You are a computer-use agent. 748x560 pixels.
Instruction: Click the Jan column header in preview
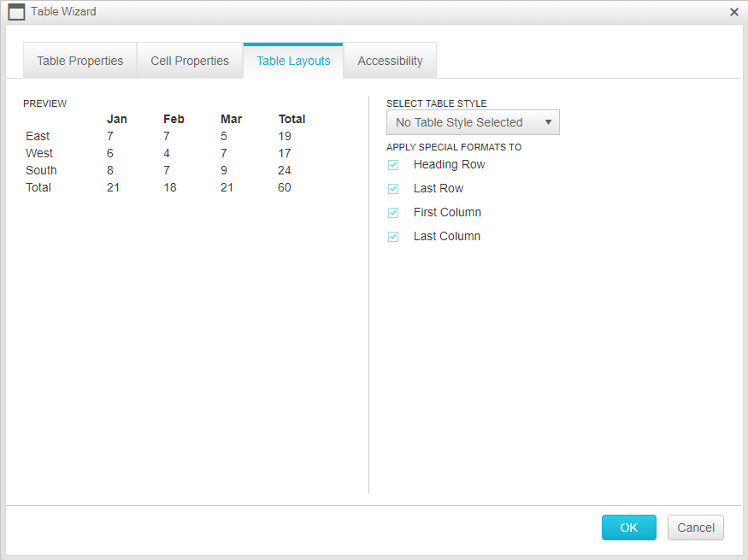(x=116, y=119)
